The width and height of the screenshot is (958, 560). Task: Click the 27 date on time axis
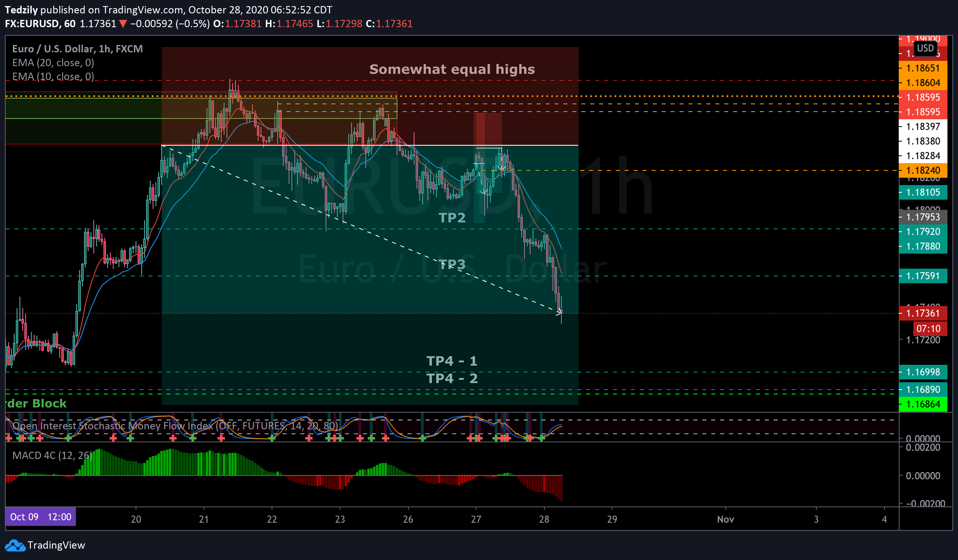[476, 519]
